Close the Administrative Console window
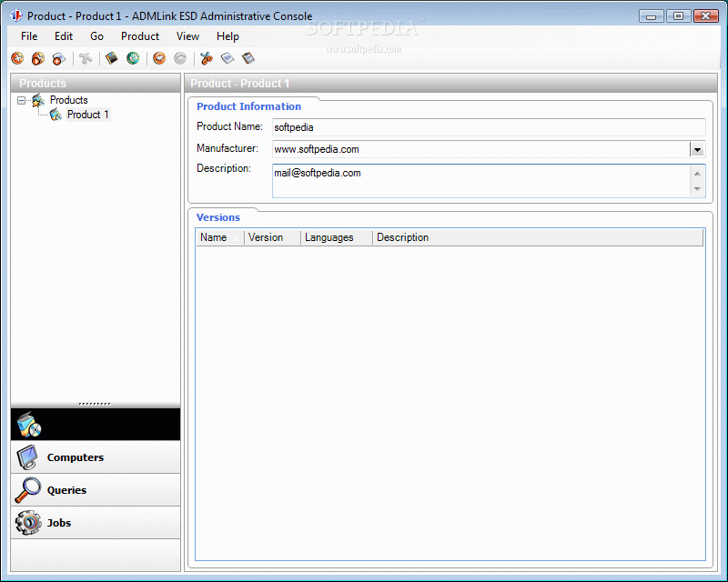Viewport: 728px width, 582px height. 706,16
